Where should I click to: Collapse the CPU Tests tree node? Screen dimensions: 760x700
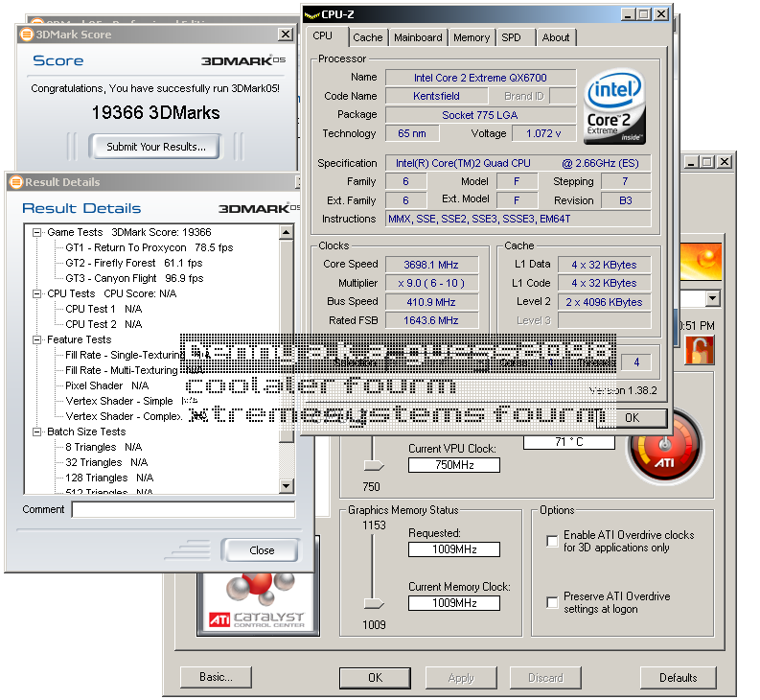pyautogui.click(x=37, y=293)
